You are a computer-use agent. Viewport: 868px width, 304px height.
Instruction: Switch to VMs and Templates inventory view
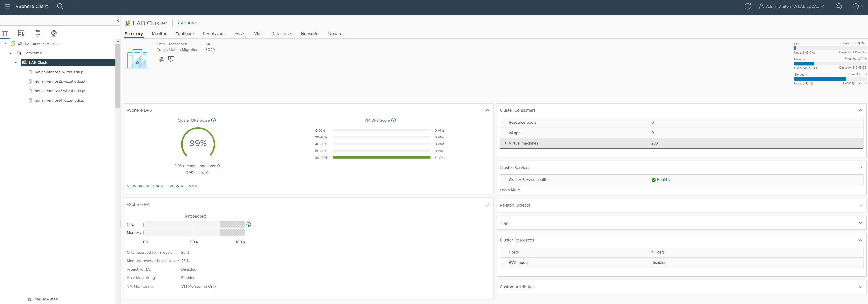[21, 33]
